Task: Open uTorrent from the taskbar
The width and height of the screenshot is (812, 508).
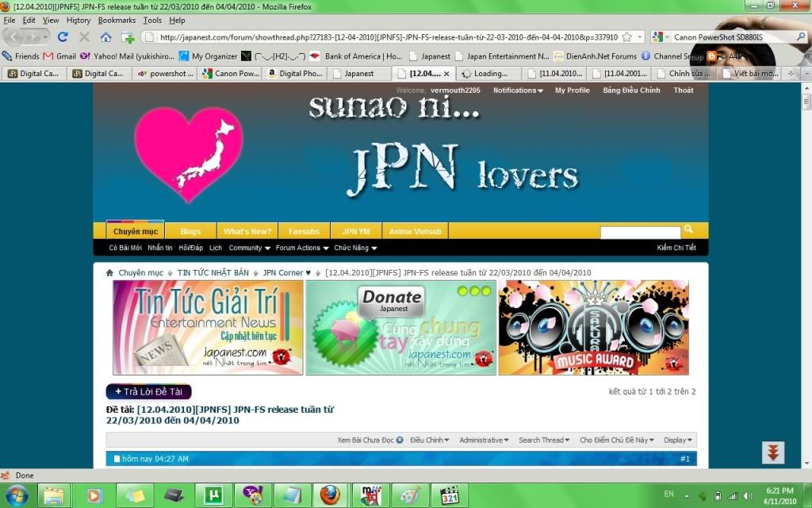Action: pyautogui.click(x=212, y=495)
